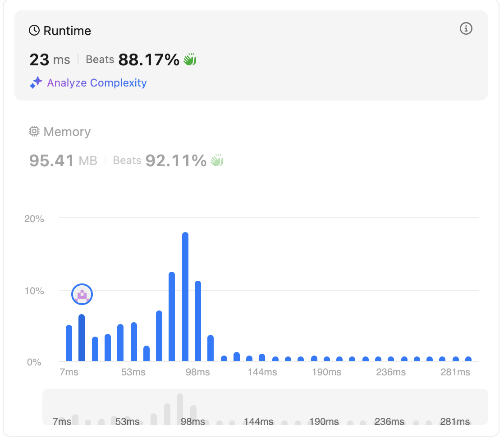The width and height of the screenshot is (504, 438).
Task: Click the first bar at 7ms
Action: [x=69, y=343]
